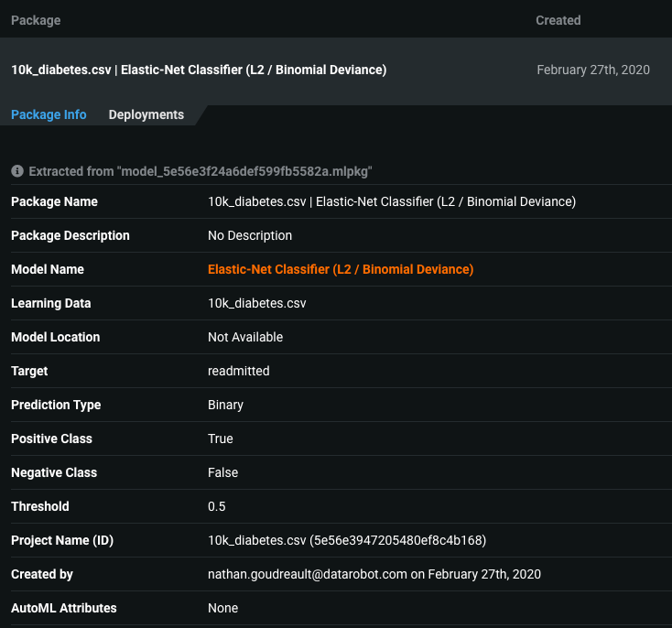Click the Project Name ID value
The height and width of the screenshot is (628, 672).
(346, 540)
